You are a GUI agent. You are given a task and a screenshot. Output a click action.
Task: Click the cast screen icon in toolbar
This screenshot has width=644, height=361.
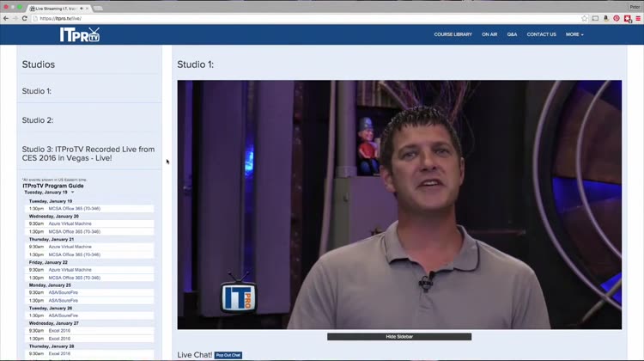(595, 19)
